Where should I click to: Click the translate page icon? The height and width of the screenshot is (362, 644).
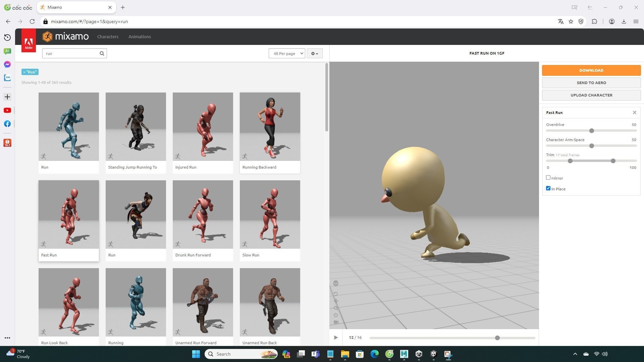(560, 21)
